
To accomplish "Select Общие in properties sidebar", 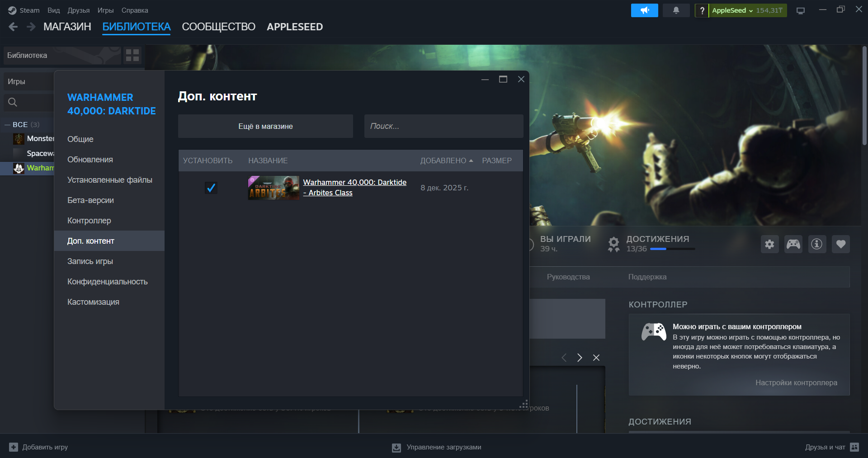I will point(109,139).
